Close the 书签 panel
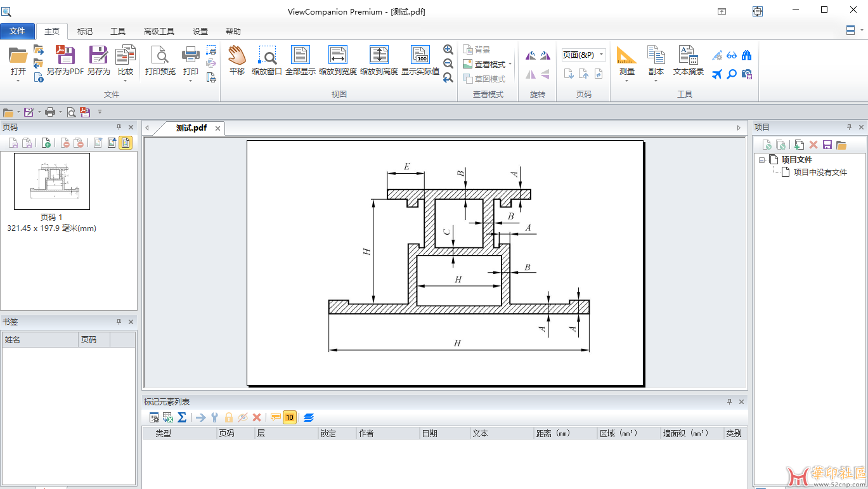868x489 pixels. coord(131,322)
